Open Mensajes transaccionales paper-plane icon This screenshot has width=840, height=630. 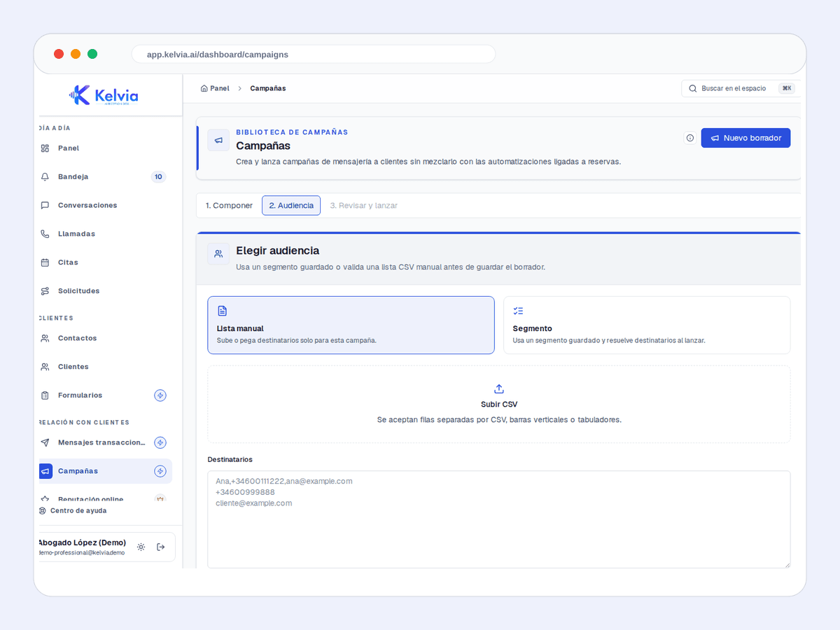[45, 442]
